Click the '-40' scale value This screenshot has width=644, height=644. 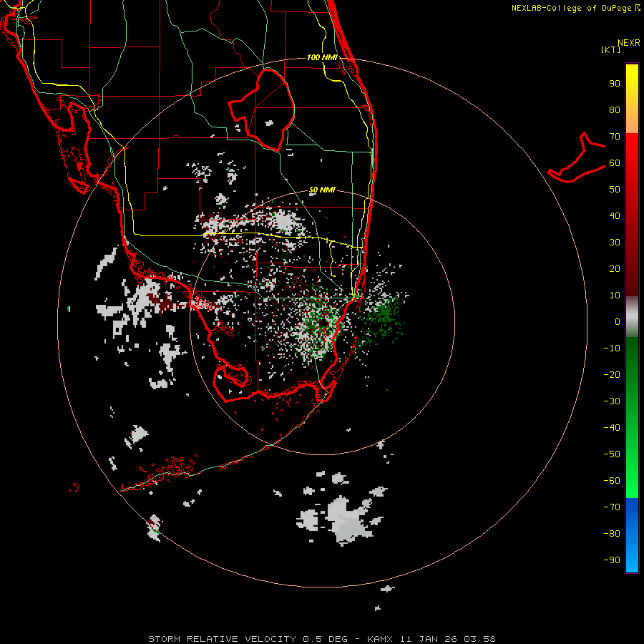(612, 428)
